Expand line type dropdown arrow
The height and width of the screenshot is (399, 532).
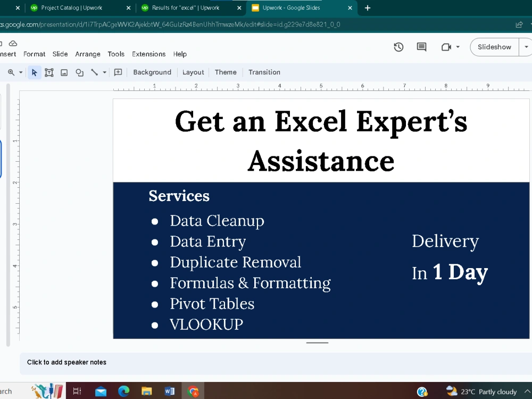click(104, 72)
